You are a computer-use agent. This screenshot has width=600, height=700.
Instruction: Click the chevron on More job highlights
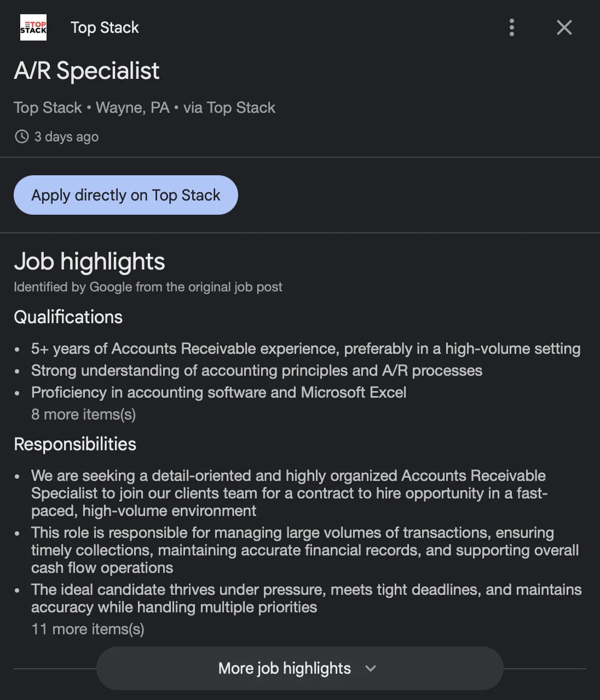370,668
